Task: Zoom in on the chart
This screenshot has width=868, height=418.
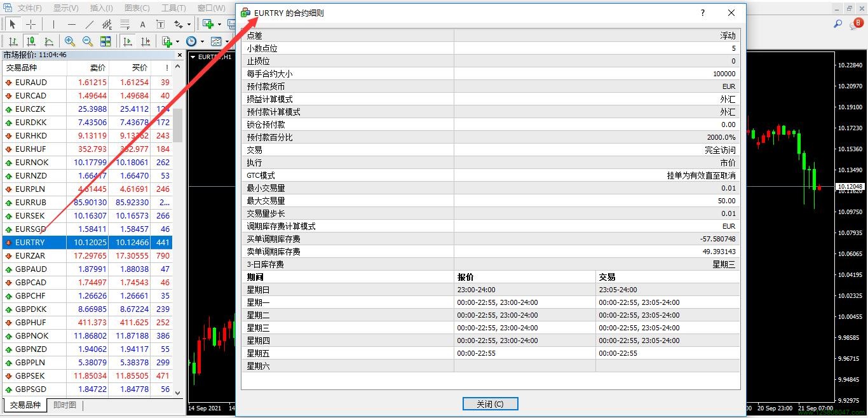Action: 70,41
